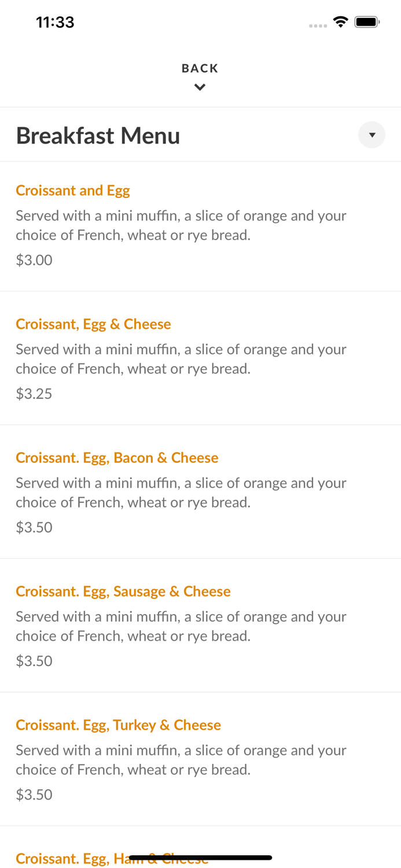Open the Breakfast Menu dropdown arrow
Viewport: 401px width, 868px height.
pyautogui.click(x=371, y=135)
